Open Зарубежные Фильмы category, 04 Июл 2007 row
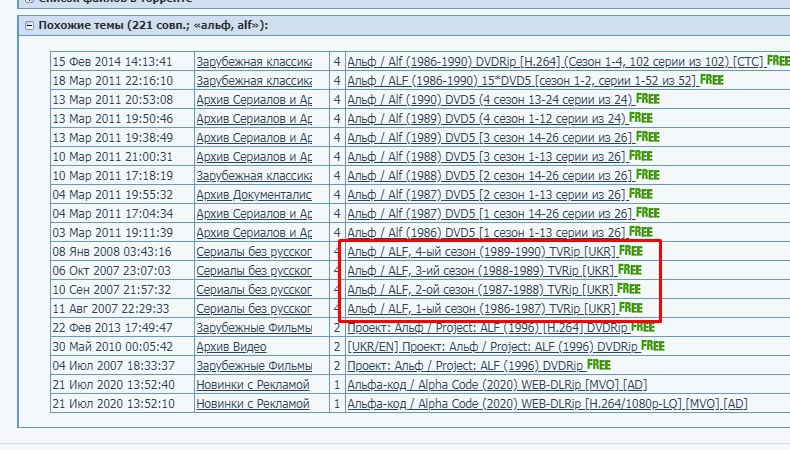790x450 pixels. [x=254, y=365]
